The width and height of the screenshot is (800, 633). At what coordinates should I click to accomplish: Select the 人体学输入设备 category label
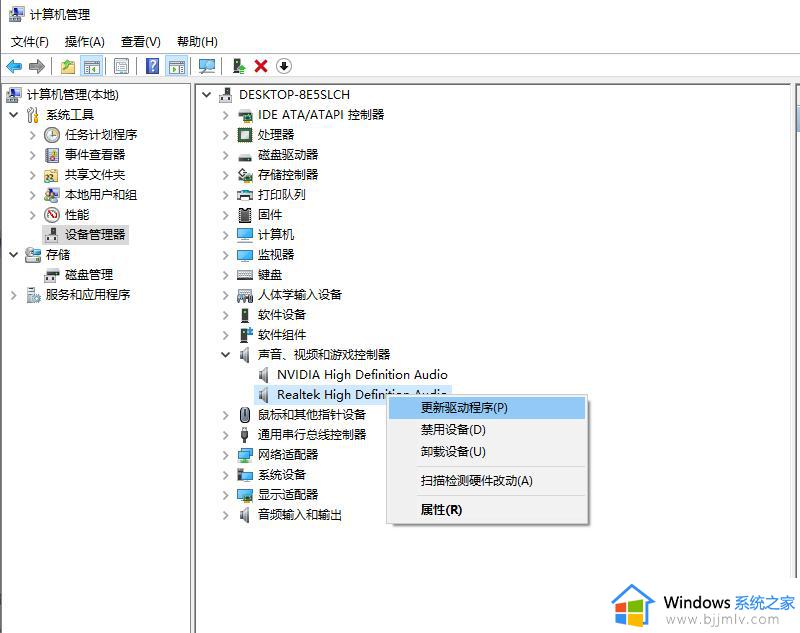[299, 295]
